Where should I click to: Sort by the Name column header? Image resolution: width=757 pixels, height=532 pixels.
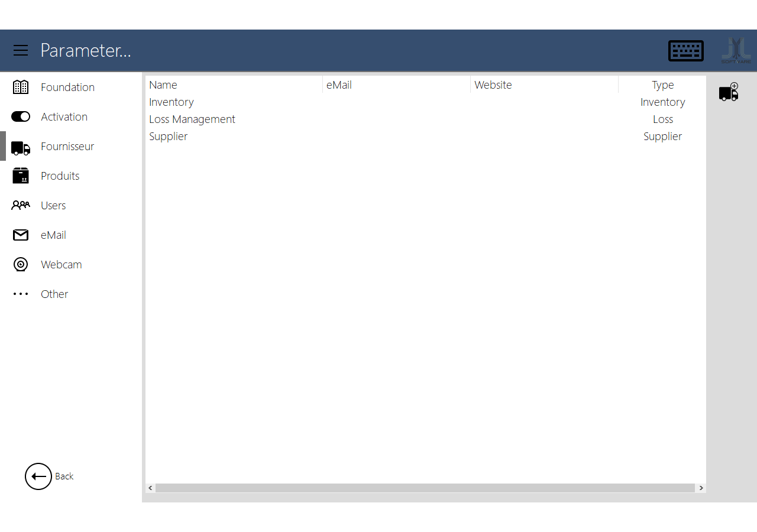click(x=163, y=85)
